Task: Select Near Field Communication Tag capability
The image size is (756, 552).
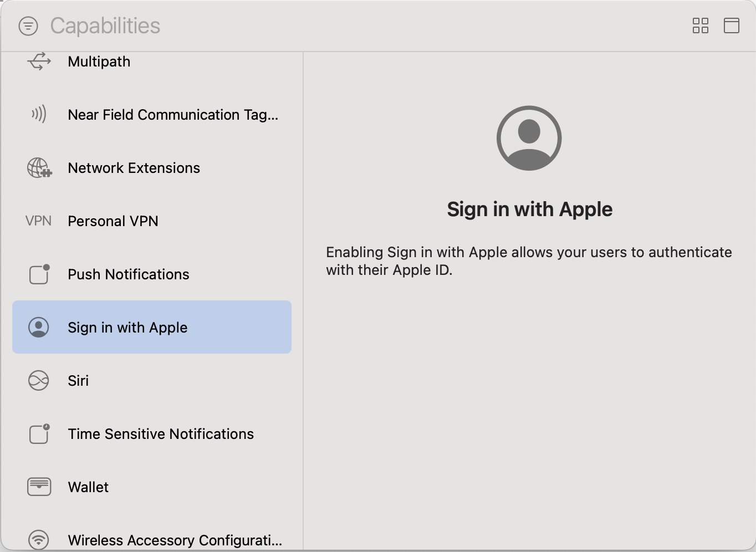Action: click(172, 115)
